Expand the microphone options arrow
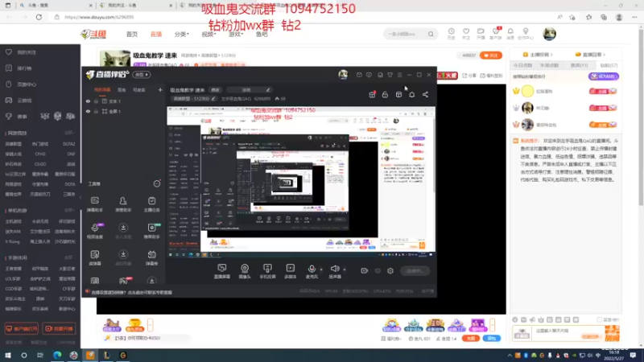 point(321,269)
